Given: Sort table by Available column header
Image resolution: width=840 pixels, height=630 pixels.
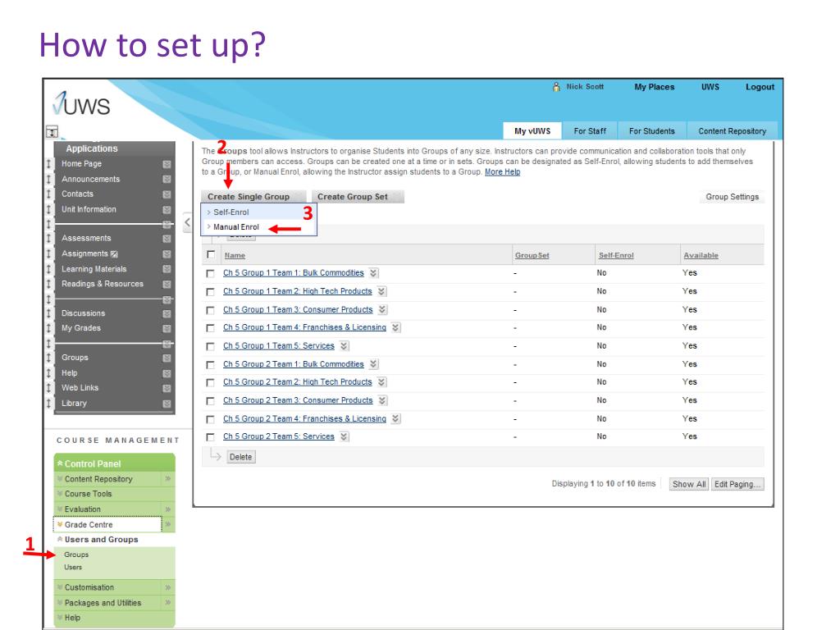Looking at the screenshot, I should tap(701, 256).
